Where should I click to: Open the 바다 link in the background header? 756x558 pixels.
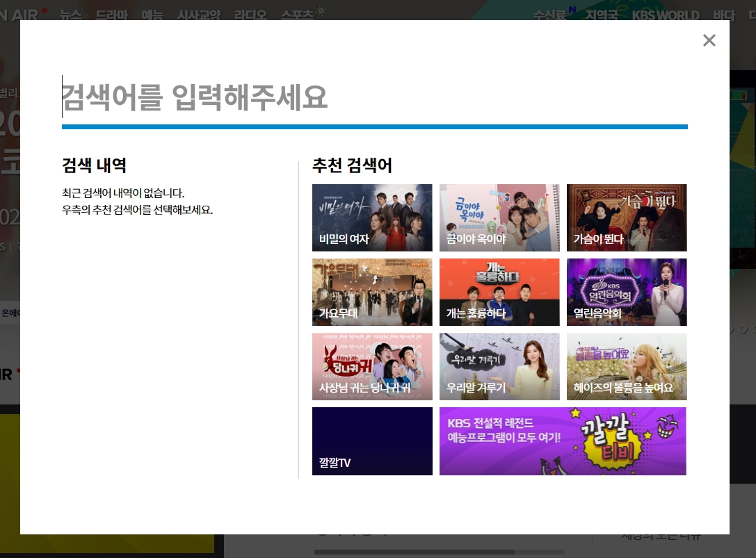click(x=724, y=15)
